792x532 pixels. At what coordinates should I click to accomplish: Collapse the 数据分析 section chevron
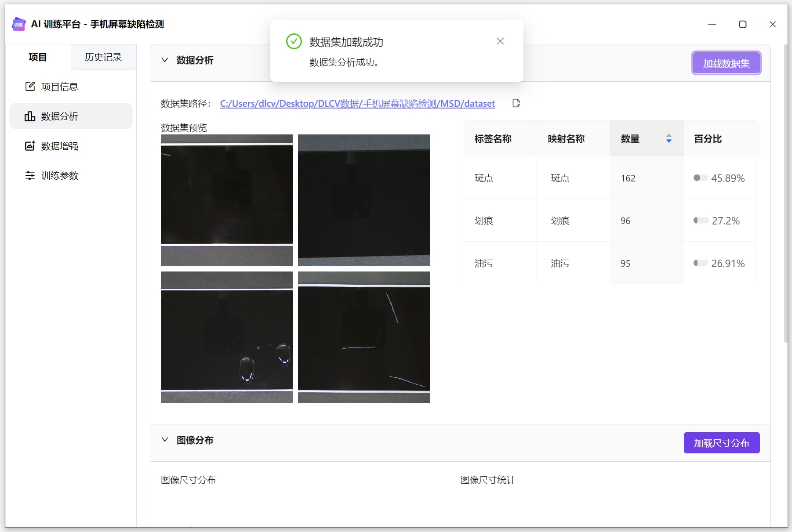(165, 60)
